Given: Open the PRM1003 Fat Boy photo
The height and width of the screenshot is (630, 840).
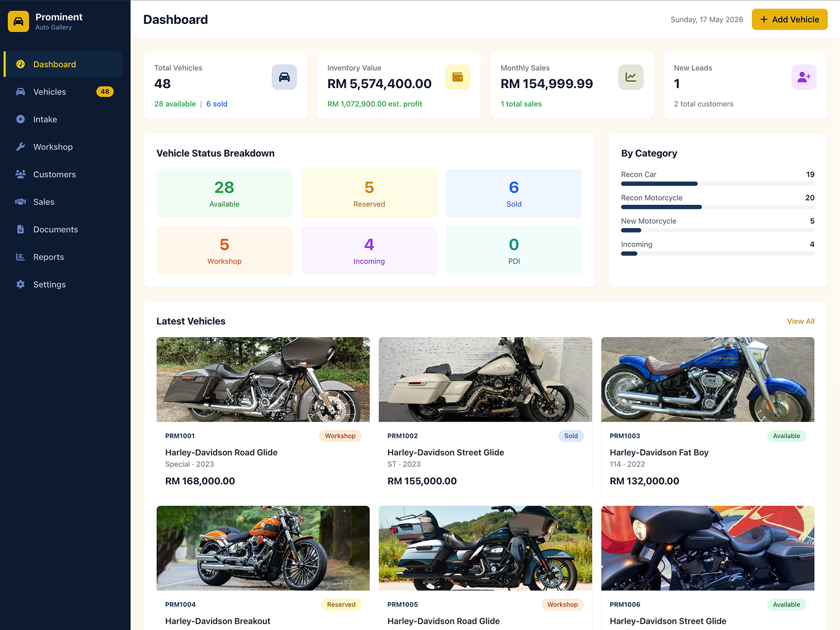Looking at the screenshot, I should click(708, 380).
